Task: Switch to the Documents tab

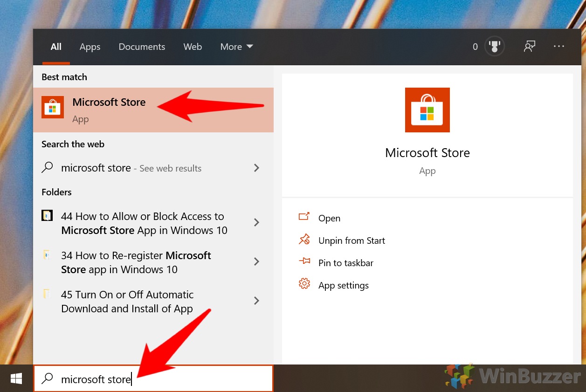Action: click(142, 47)
